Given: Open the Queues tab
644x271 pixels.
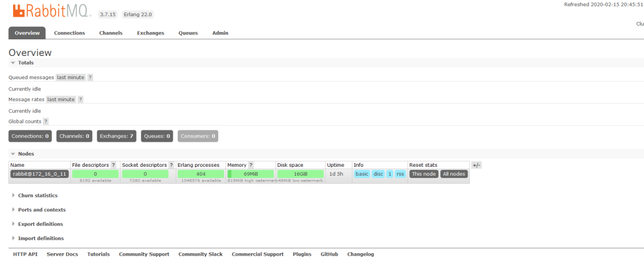Looking at the screenshot, I should (188, 33).
